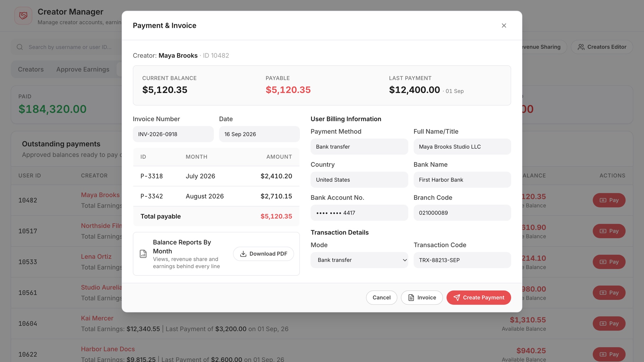Download the balance report PDF
644x362 pixels.
(263, 254)
